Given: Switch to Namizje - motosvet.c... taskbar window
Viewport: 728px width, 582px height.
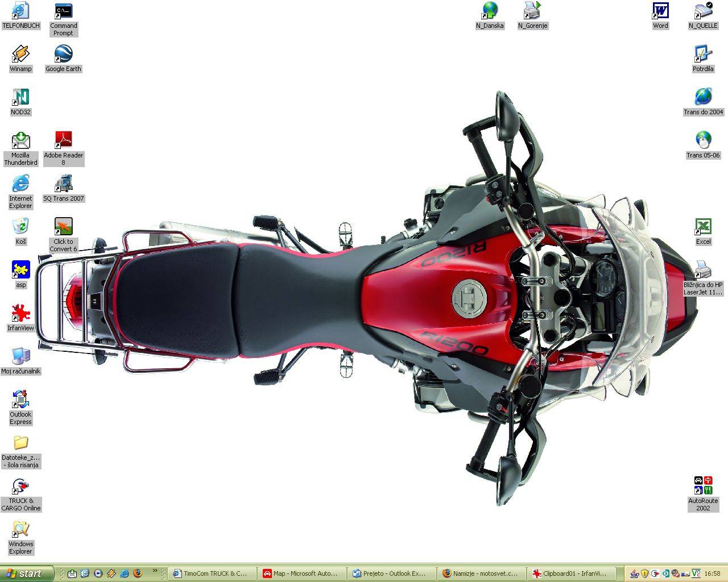Looking at the screenshot, I should click(482, 573).
